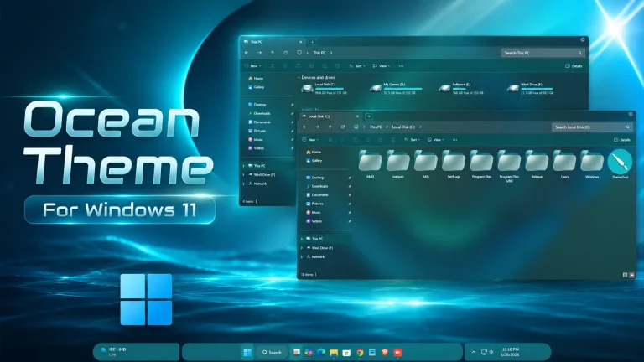Click the volume icon in system tray
644x362 pixels.
click(491, 352)
